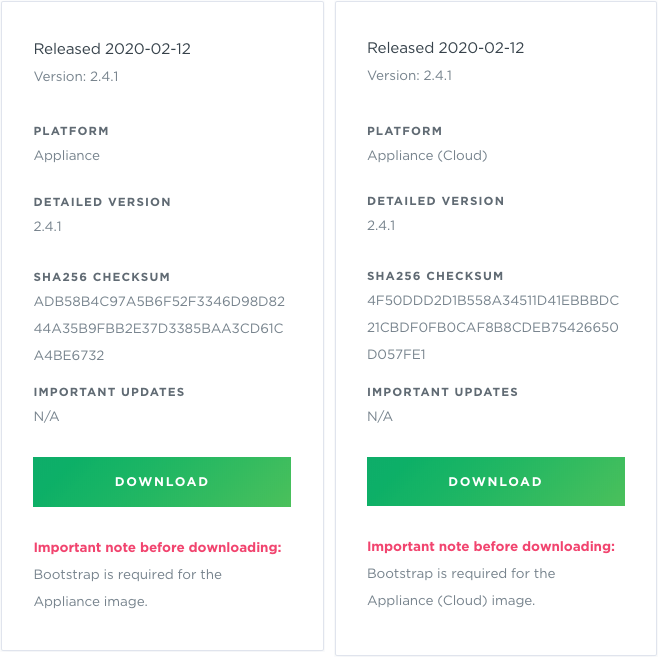The width and height of the screenshot is (663, 662).
Task: Click the 'SHA256 CHECKSUM' label on the Appliance card
Action: (102, 277)
